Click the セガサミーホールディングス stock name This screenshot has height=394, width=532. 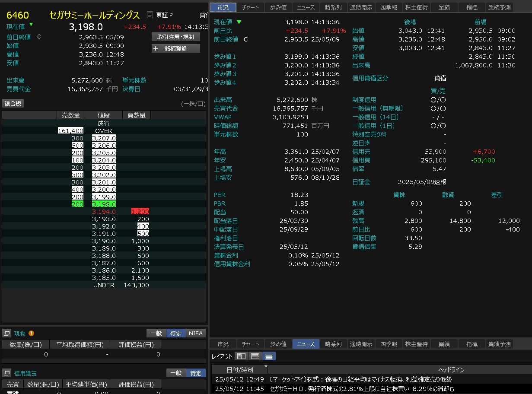pyautogui.click(x=94, y=16)
